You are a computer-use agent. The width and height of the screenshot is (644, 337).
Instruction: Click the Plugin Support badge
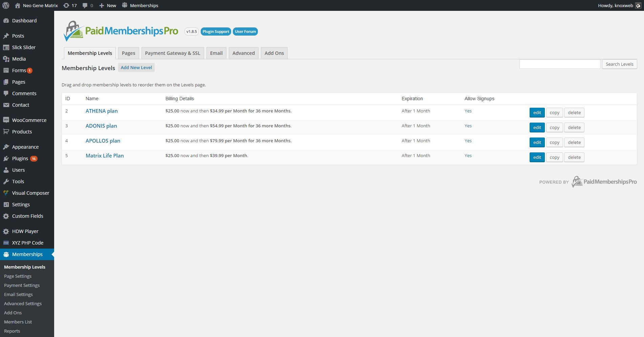[x=216, y=31]
